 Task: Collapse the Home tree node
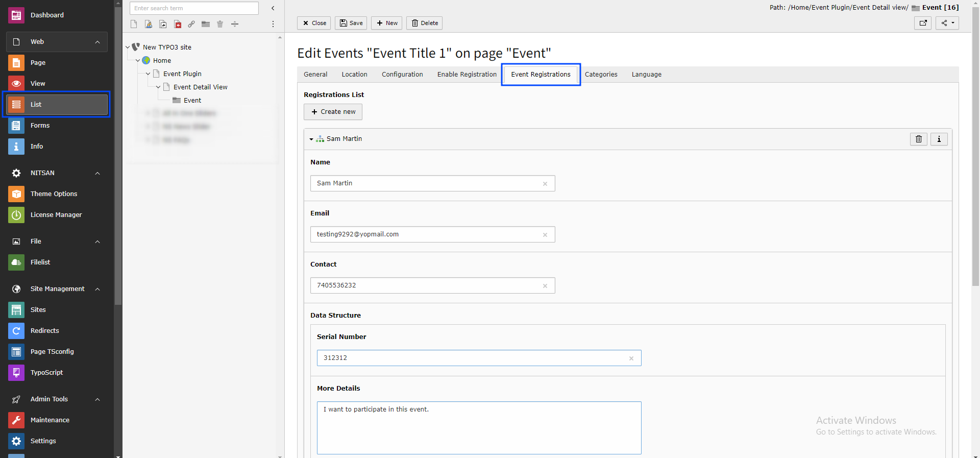pyautogui.click(x=138, y=60)
